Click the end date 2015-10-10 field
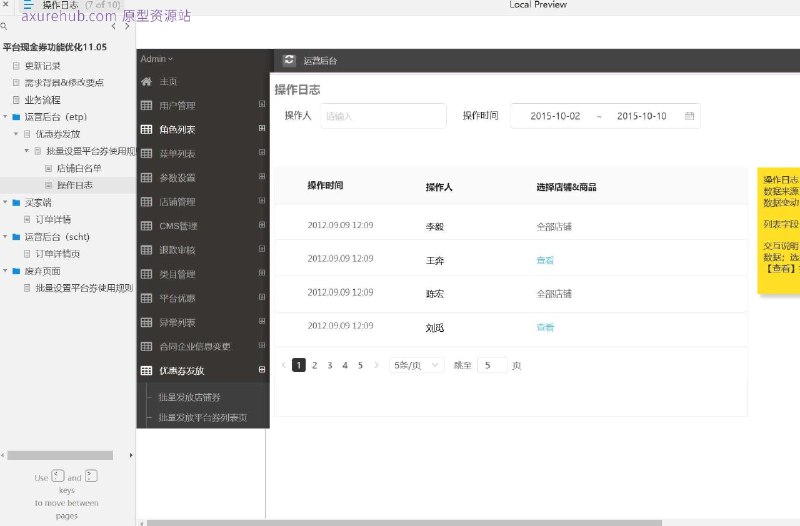The height and width of the screenshot is (526, 800). [x=641, y=116]
